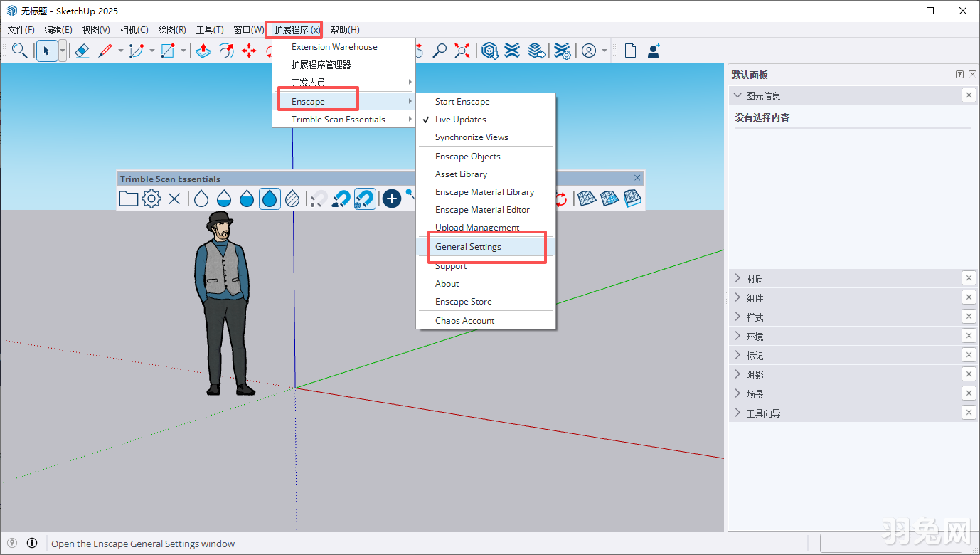Collapse the 图元信息 panel
The image size is (980, 555).
click(x=764, y=96)
